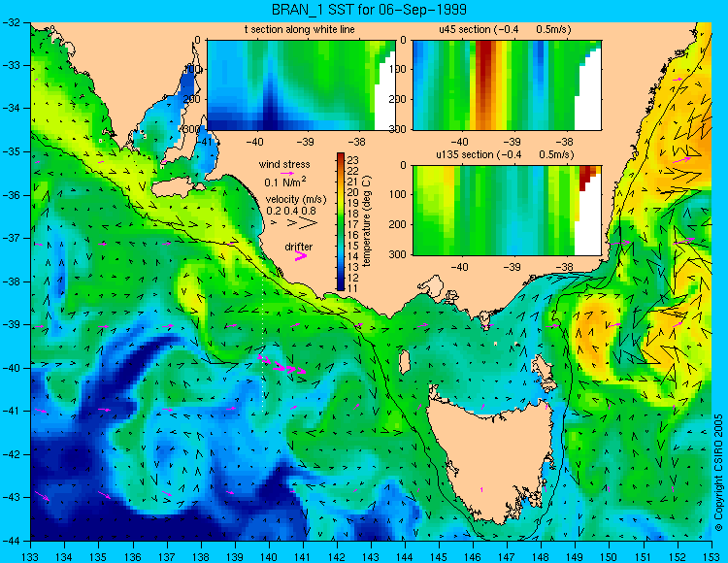Click longitude label '133' on bottom axis
The width and height of the screenshot is (728, 563).
[x=30, y=557]
